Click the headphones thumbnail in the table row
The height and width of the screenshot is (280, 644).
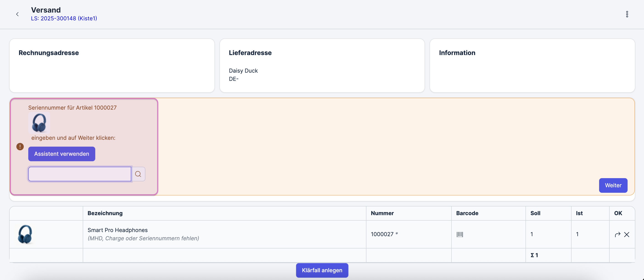25,234
